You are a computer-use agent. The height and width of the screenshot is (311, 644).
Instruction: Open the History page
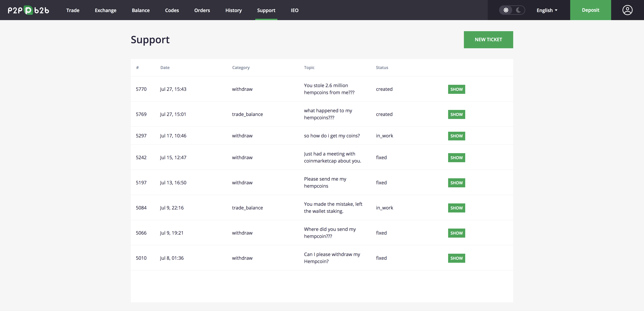coord(233,10)
